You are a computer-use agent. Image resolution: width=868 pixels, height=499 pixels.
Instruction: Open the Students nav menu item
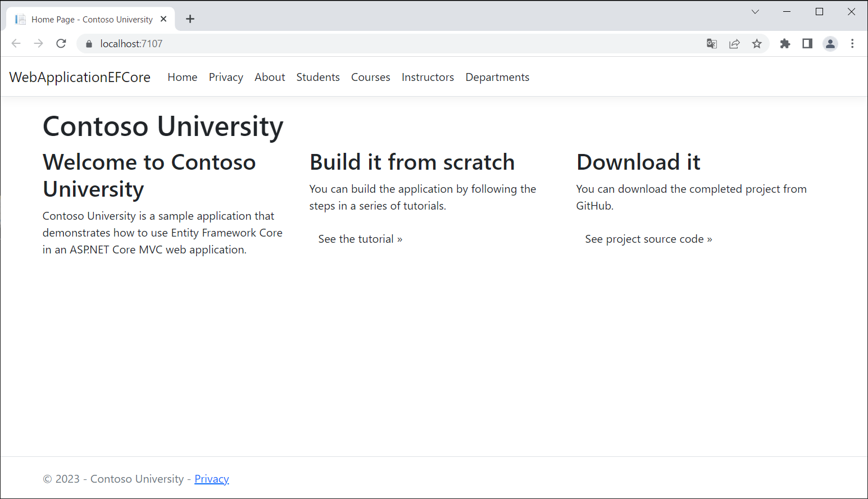[318, 77]
